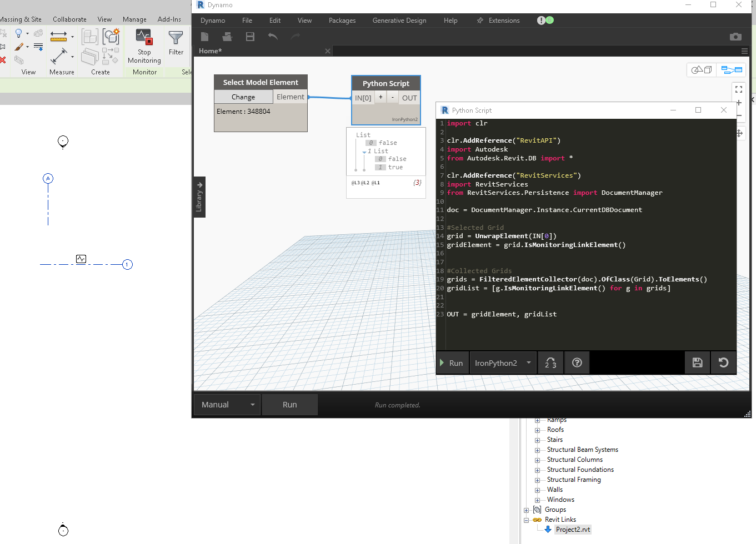Open the IronPython2 engine dropdown
The height and width of the screenshot is (544, 756).
503,363
